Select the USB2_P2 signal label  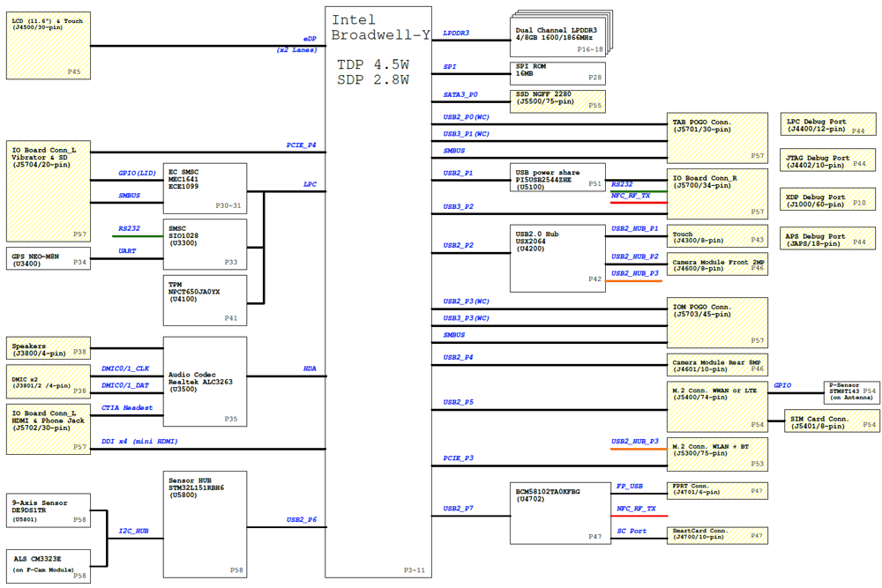click(459, 246)
